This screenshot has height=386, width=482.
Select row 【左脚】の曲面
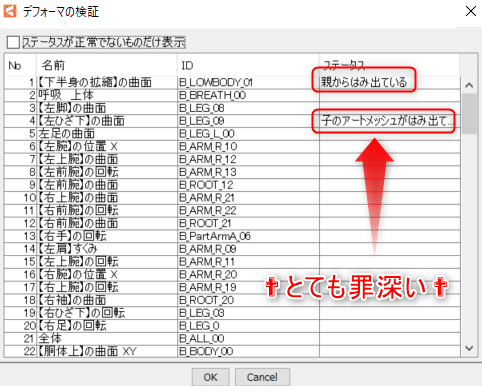click(x=232, y=108)
